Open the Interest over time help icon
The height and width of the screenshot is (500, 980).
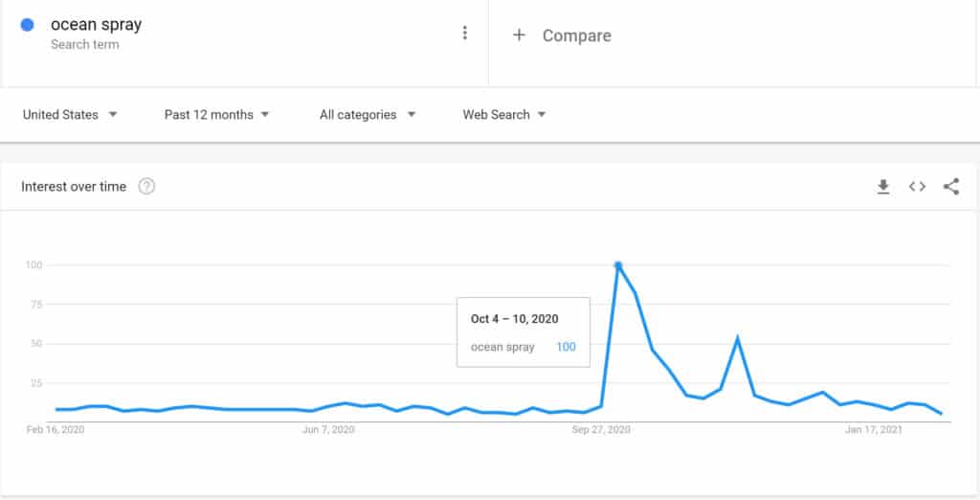(146, 187)
